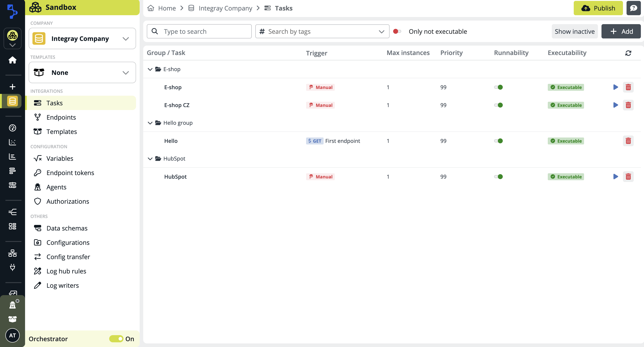Open the help chat icon
The height and width of the screenshot is (347, 644).
[633, 8]
